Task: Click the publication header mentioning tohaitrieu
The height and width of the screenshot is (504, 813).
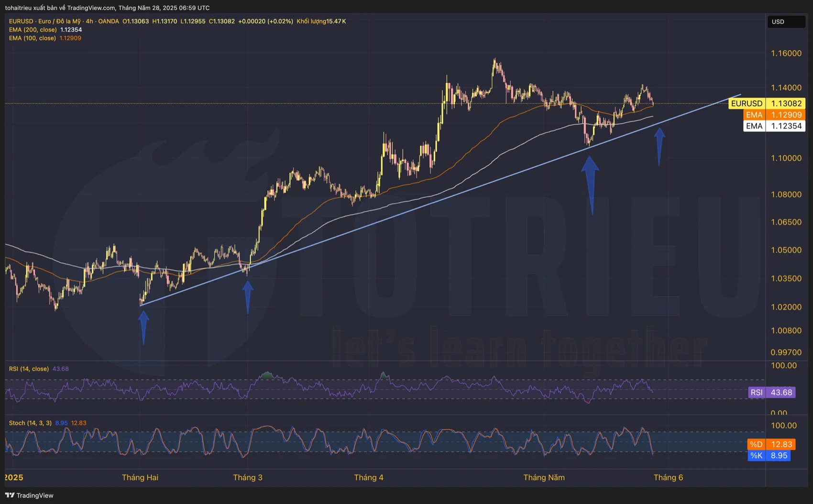Action: (107, 8)
